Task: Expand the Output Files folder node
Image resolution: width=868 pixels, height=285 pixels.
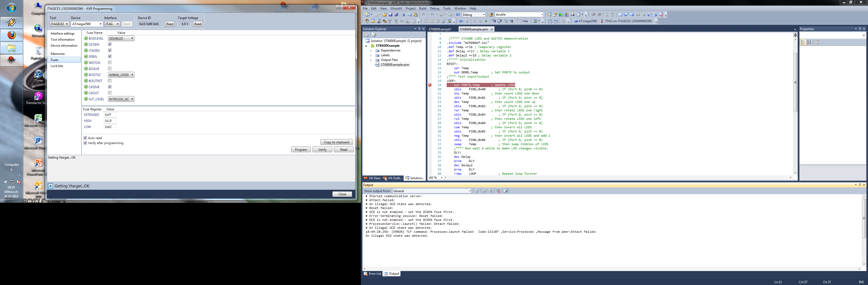Action: 371,60
